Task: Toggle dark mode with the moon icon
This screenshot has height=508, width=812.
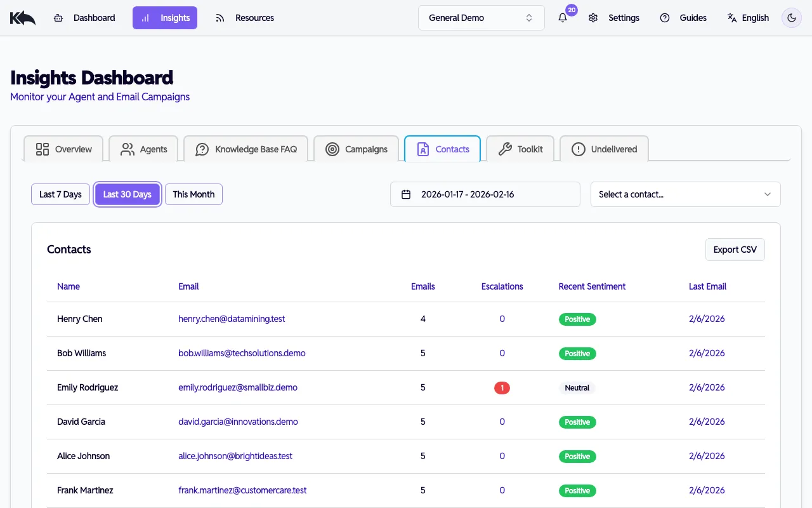Action: (x=791, y=18)
